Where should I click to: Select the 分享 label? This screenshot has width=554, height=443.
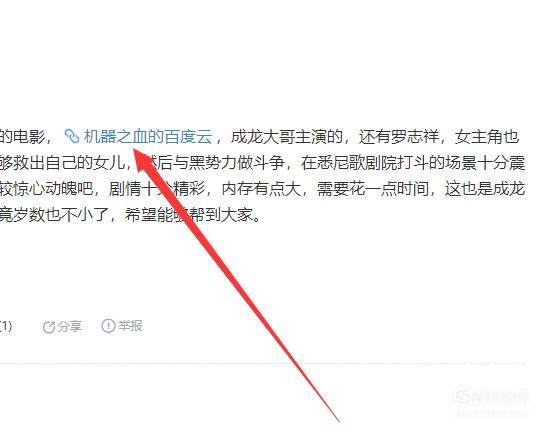(x=70, y=326)
